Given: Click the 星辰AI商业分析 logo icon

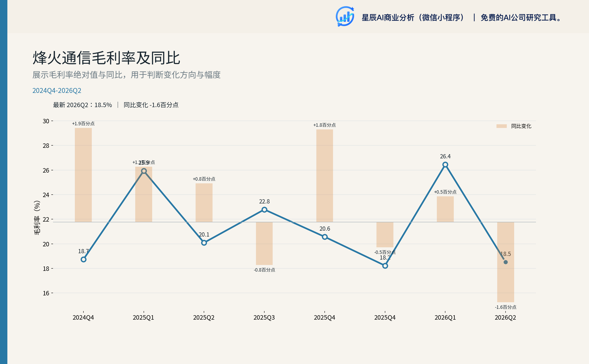Looking at the screenshot, I should [x=345, y=16].
